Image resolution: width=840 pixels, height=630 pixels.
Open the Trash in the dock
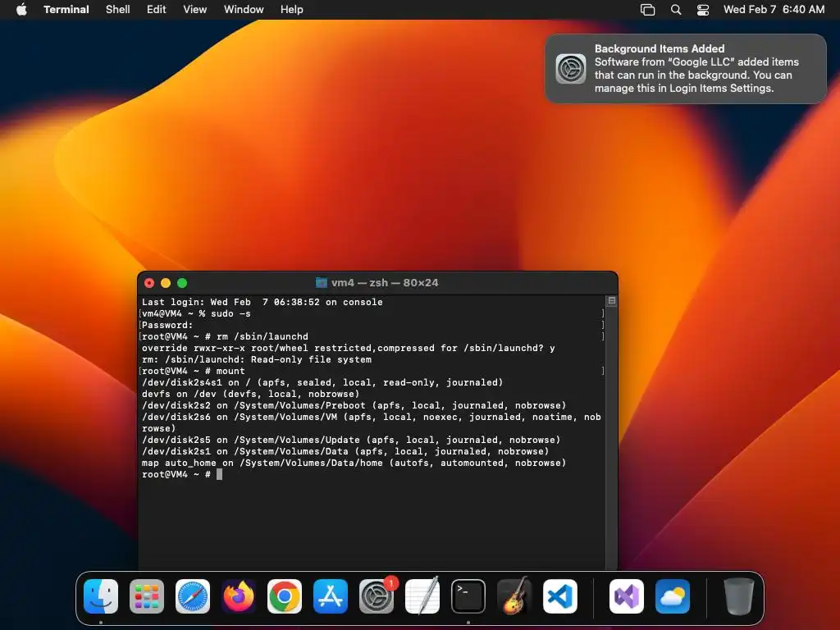[739, 596]
